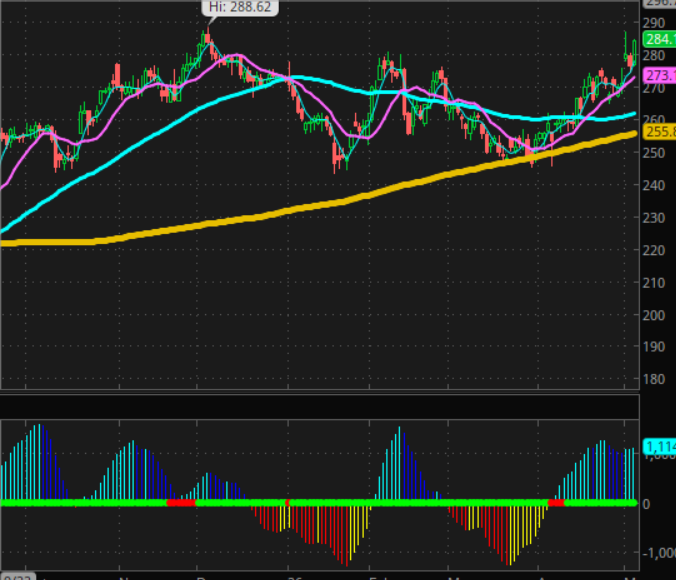Click the 190 price axis label
Image resolution: width=676 pixels, height=580 pixels.
click(654, 347)
